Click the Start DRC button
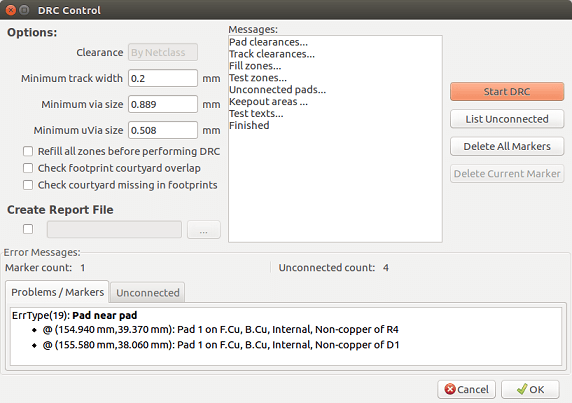 tap(507, 91)
